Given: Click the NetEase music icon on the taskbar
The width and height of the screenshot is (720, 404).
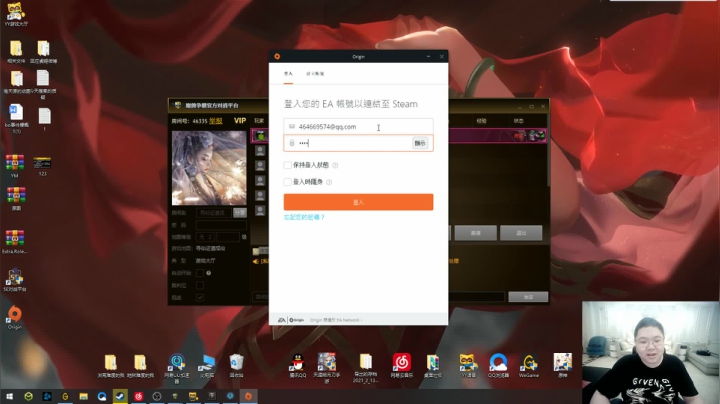Looking at the screenshot, I should coord(138,396).
